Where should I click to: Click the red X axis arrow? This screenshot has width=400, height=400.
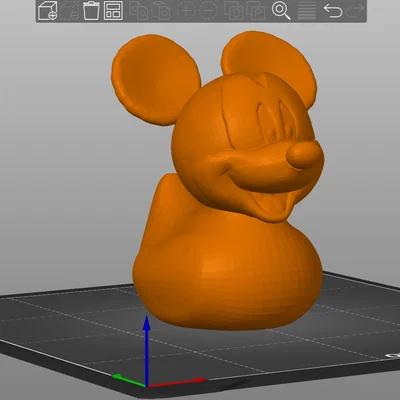(178, 383)
